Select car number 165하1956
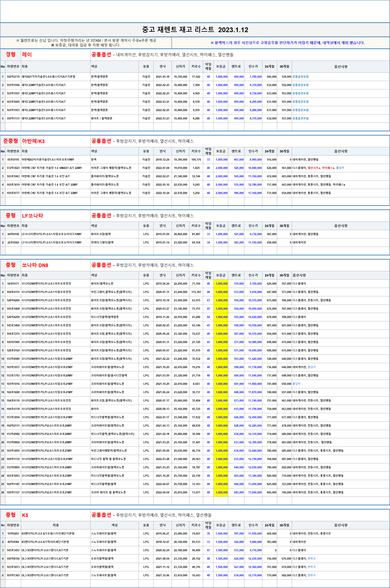This screenshot has width=390, height=588. click(x=13, y=85)
